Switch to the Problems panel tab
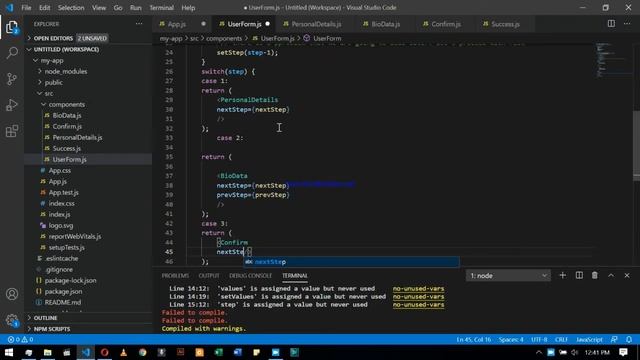640x360 pixels. [x=175, y=276]
